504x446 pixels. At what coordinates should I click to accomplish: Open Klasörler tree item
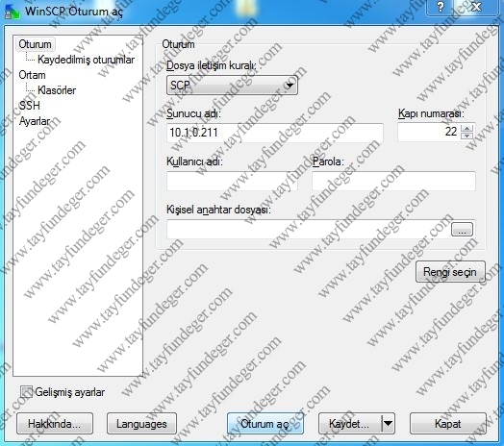click(x=57, y=90)
